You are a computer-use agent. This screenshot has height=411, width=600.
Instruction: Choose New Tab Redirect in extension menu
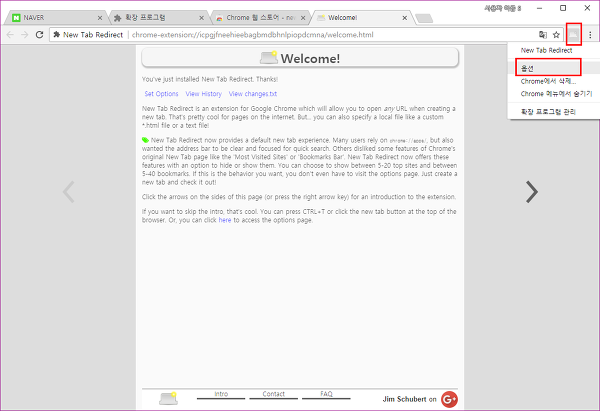[x=546, y=50]
